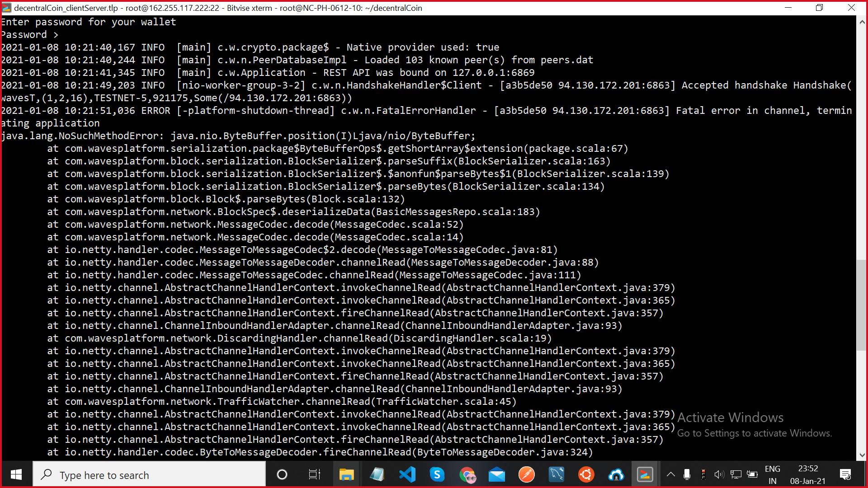868x488 pixels.
Task: Click the battery status indicator
Action: (x=752, y=474)
